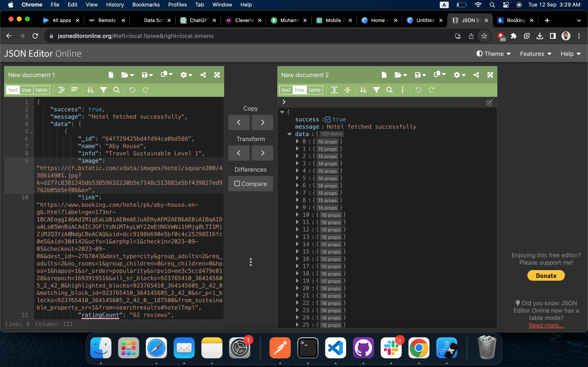
Task: Click the History menu in Chrome
Action: (115, 5)
